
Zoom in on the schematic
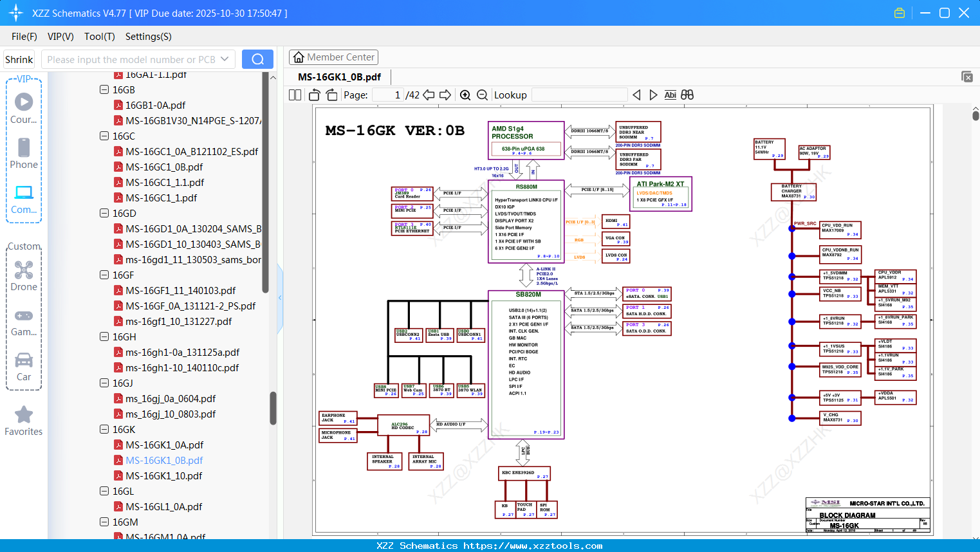[x=465, y=95]
